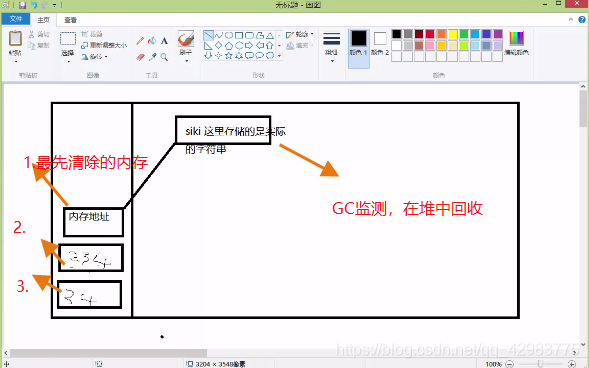589x368 pixels.
Task: Pick the green color swatch
Action: (464, 34)
